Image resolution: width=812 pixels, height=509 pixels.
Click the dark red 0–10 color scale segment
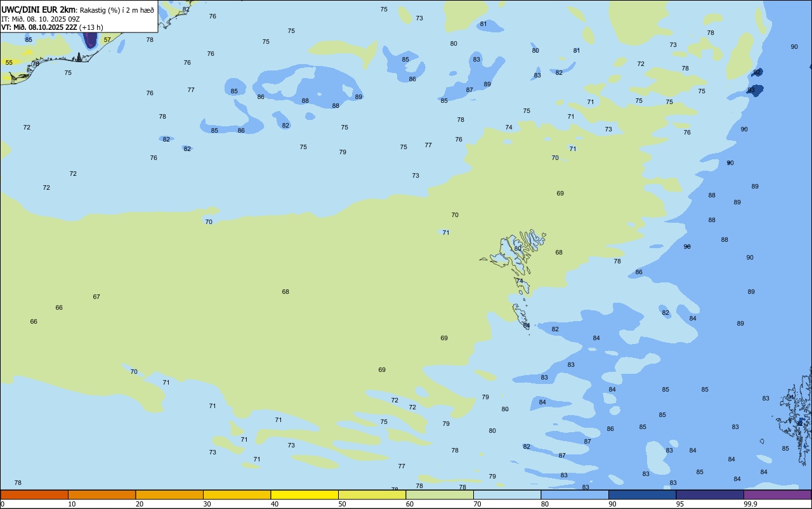coord(34,494)
